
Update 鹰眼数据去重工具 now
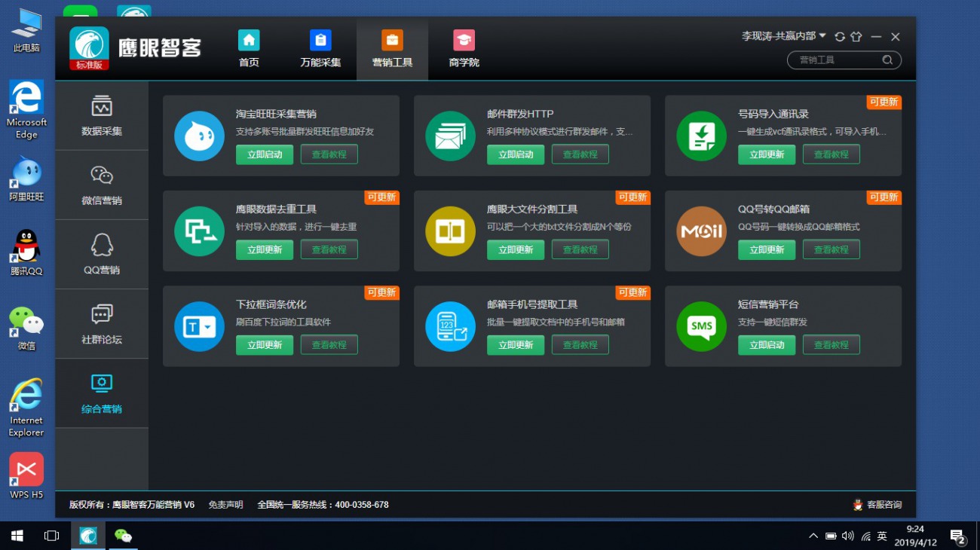point(265,249)
